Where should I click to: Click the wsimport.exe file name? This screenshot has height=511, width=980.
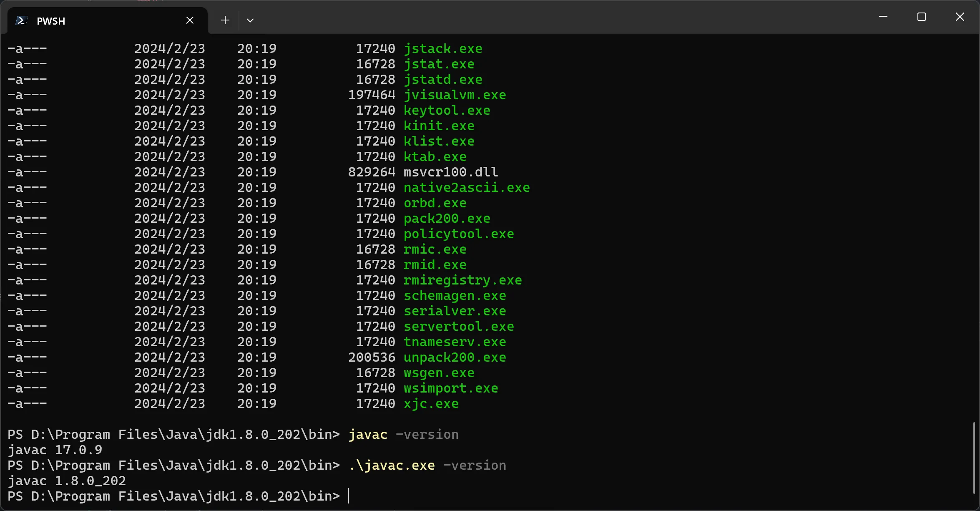tap(451, 388)
